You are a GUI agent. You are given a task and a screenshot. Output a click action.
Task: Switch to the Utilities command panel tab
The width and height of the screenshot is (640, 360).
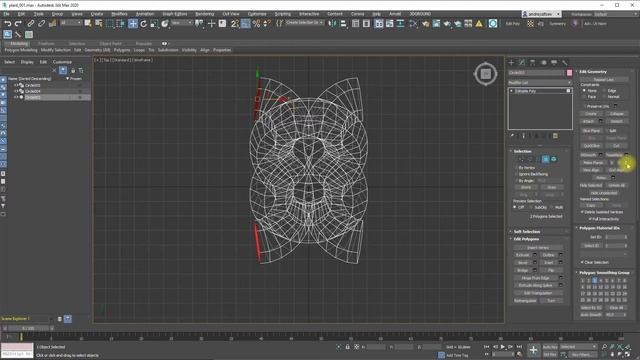click(x=565, y=62)
